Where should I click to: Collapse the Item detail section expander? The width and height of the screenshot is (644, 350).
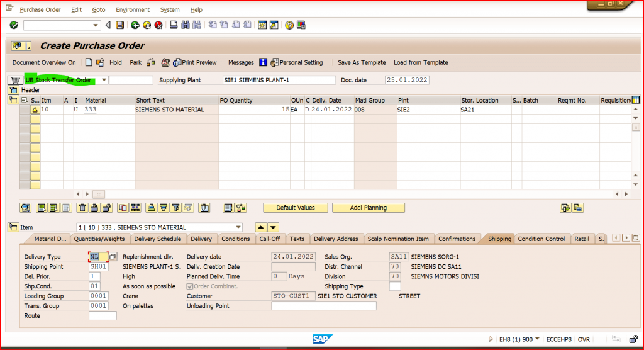[x=14, y=227]
